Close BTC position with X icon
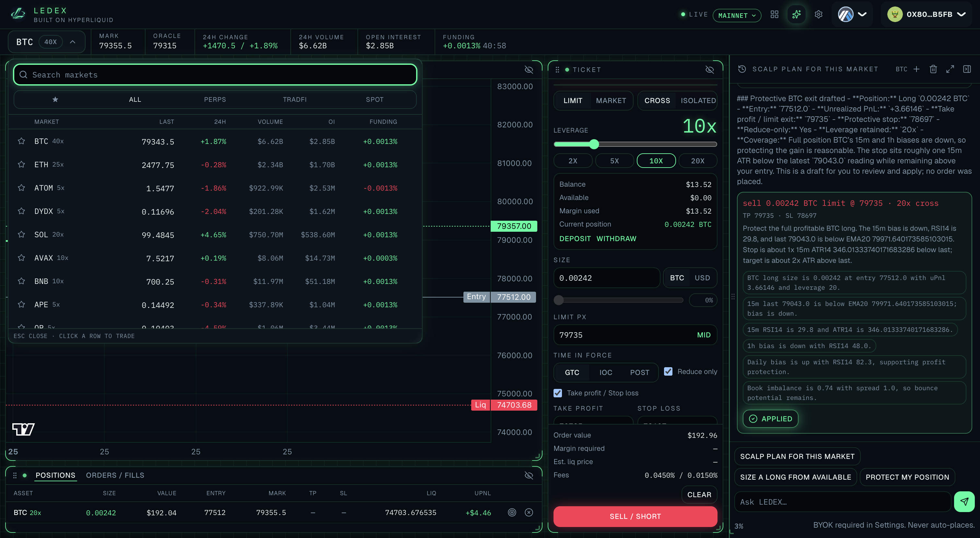980x538 pixels. coord(529,512)
